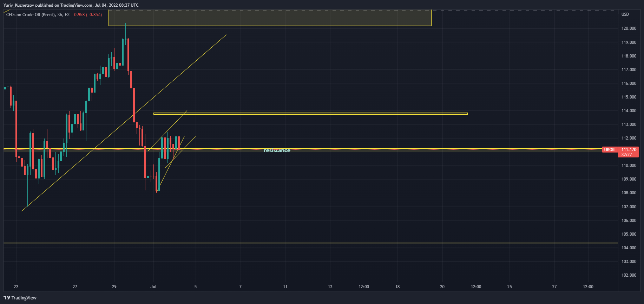The height and width of the screenshot is (304, 644).
Task: Click the -0.958 (-0.85%) change value
Action: point(87,15)
